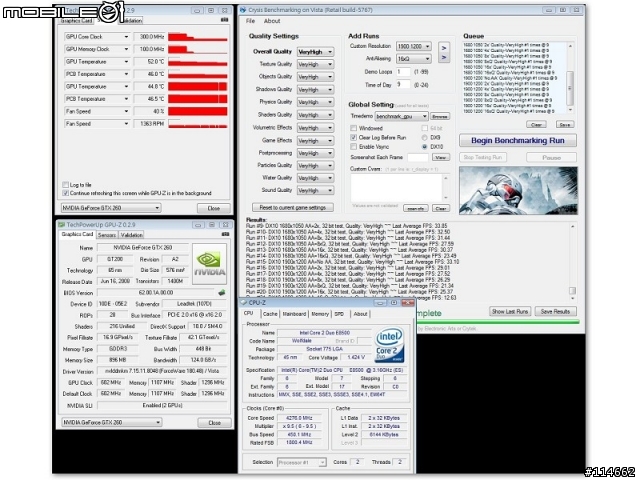640x480 pixels.
Task: Select the DX9 radio button
Action: click(x=424, y=138)
